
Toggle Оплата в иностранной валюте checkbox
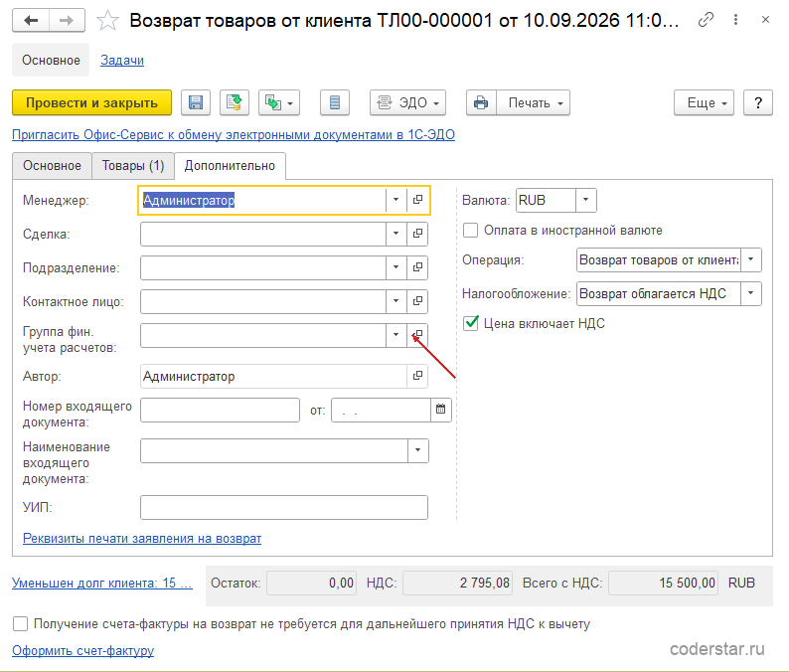(470, 230)
